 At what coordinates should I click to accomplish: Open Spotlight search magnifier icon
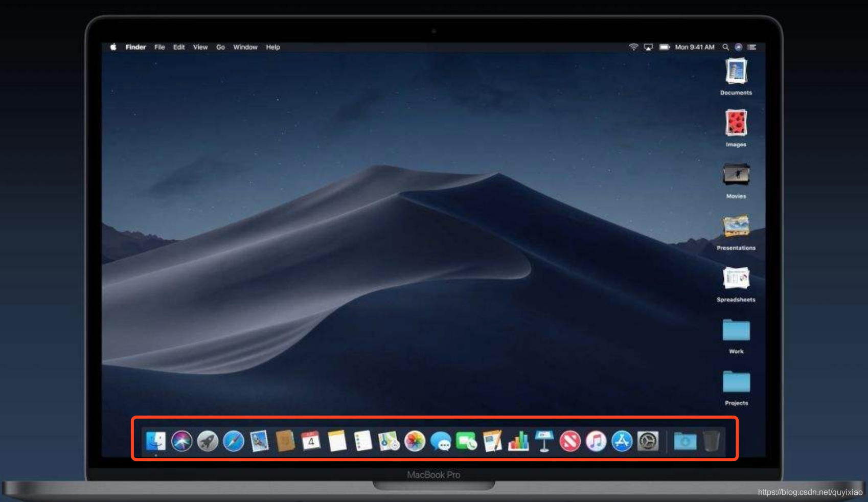pos(725,47)
